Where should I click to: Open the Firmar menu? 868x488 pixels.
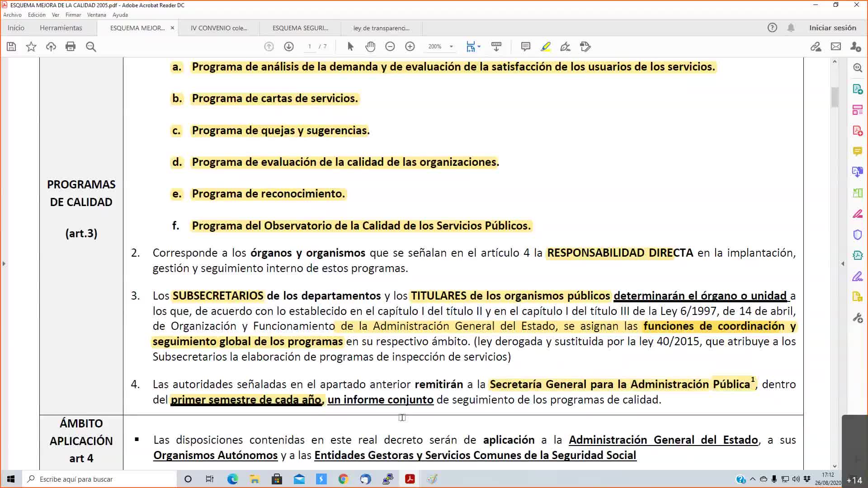click(x=73, y=15)
